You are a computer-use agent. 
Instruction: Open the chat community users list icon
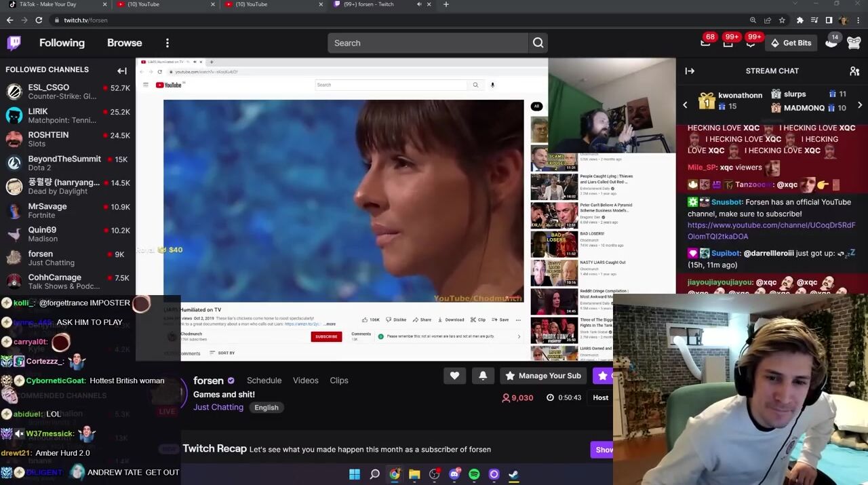pyautogui.click(x=854, y=71)
